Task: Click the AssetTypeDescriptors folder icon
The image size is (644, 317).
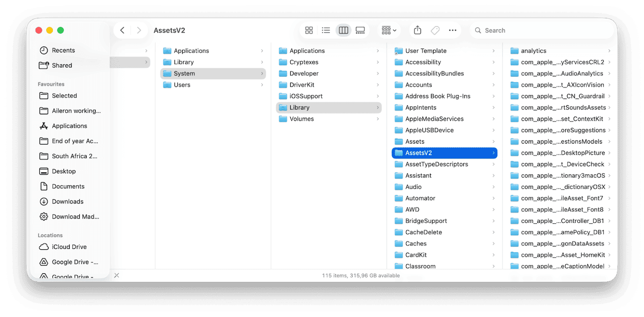Action: tap(398, 164)
